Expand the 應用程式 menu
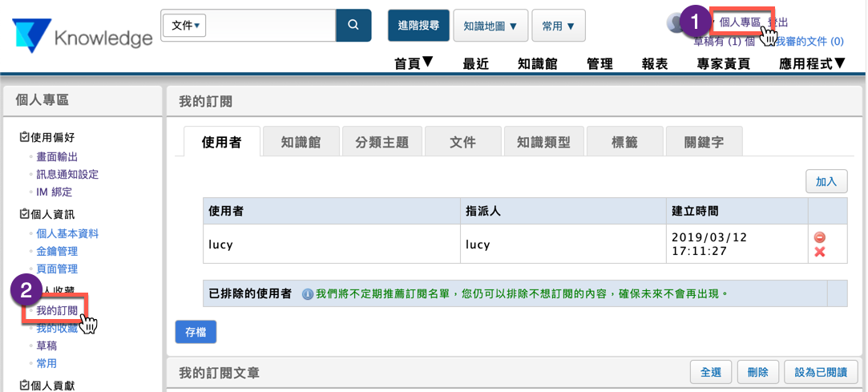 click(812, 63)
